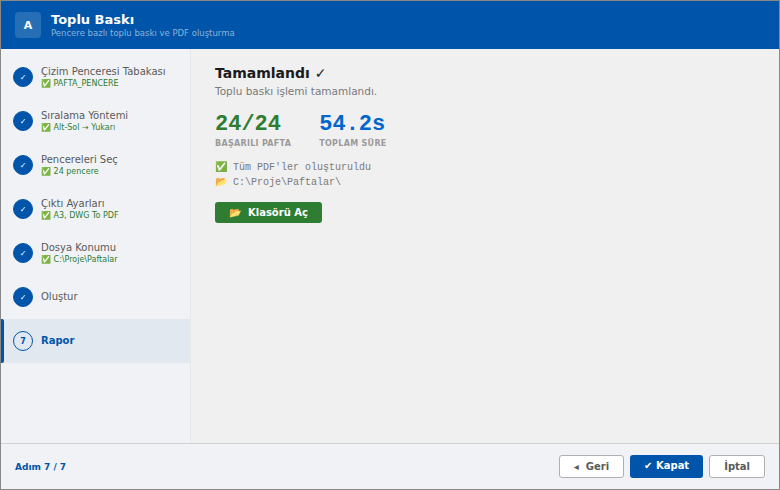This screenshot has width=780, height=490.
Task: Switch to Dosya Konumu step
Action: pos(96,253)
